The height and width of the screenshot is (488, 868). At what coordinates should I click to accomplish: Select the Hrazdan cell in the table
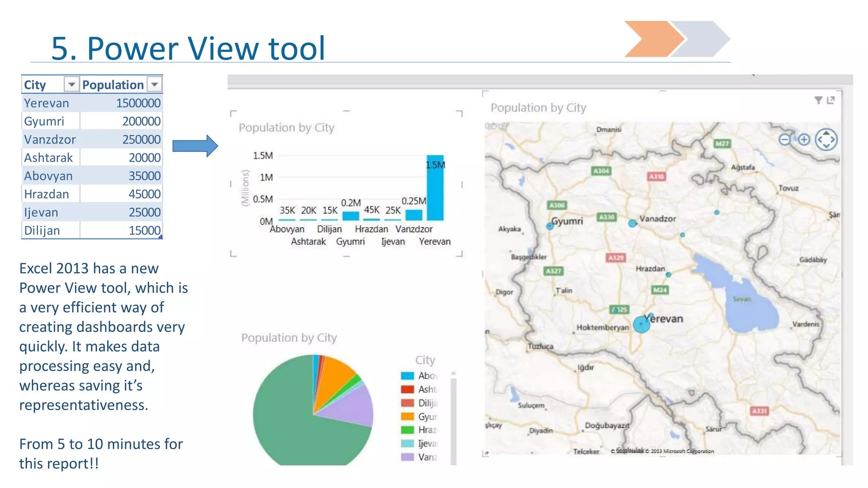pos(50,194)
